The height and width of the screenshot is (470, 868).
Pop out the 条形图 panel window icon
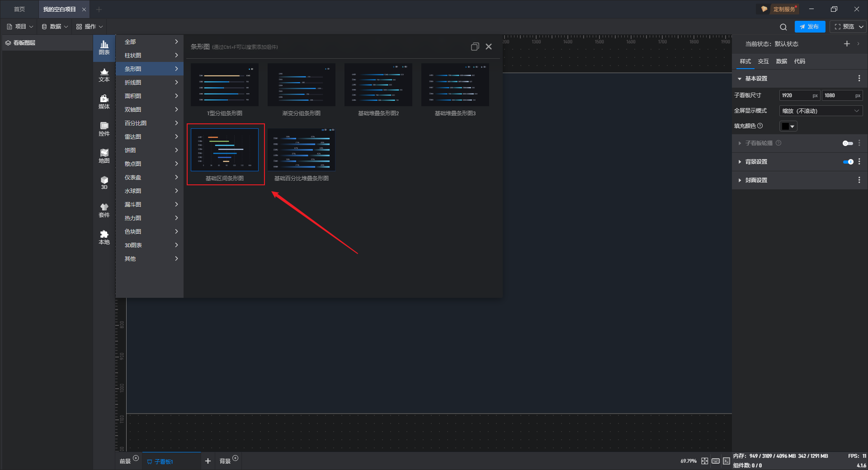(475, 47)
